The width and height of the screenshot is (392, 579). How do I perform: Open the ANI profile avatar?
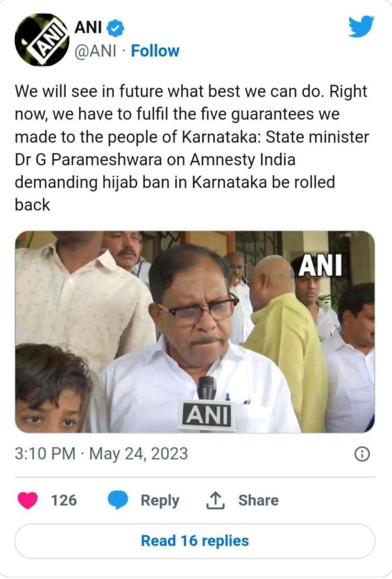coord(42,40)
